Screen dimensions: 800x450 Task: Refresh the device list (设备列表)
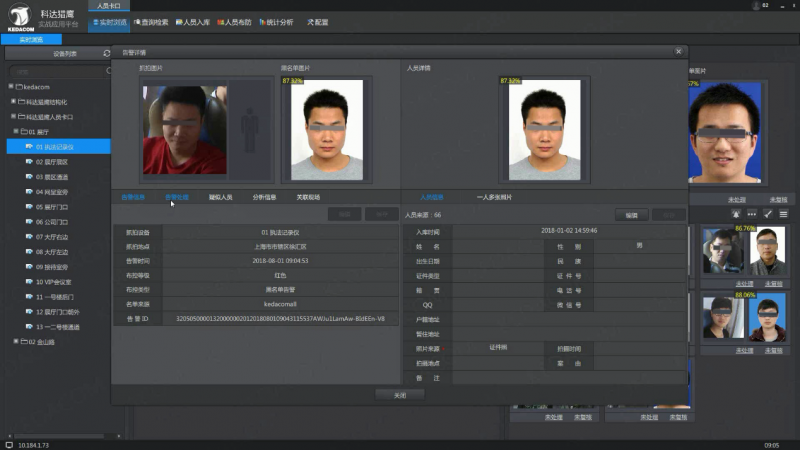click(107, 53)
